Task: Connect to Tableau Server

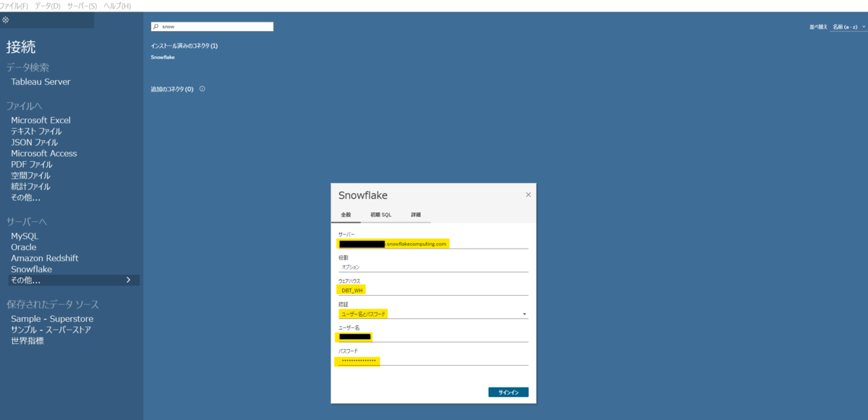Action: 41,82
